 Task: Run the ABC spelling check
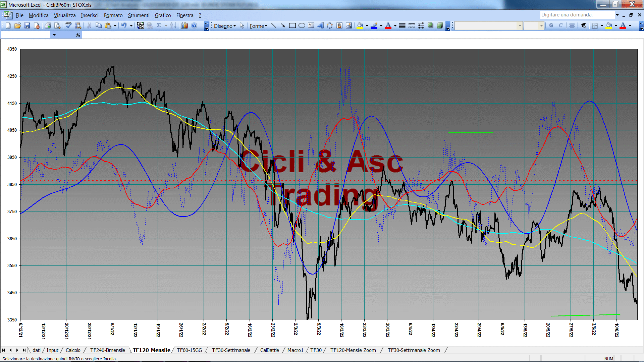coord(68,25)
